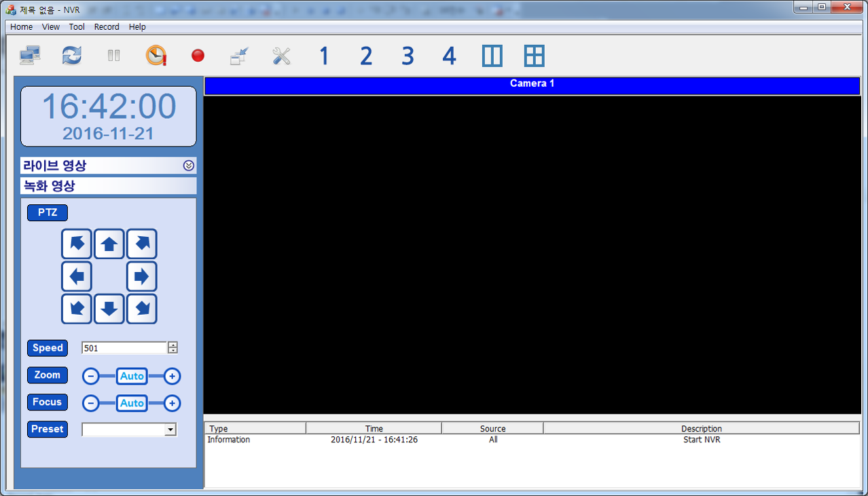Screen dimensions: 868x496
Task: Toggle Auto focus mode
Action: point(132,403)
